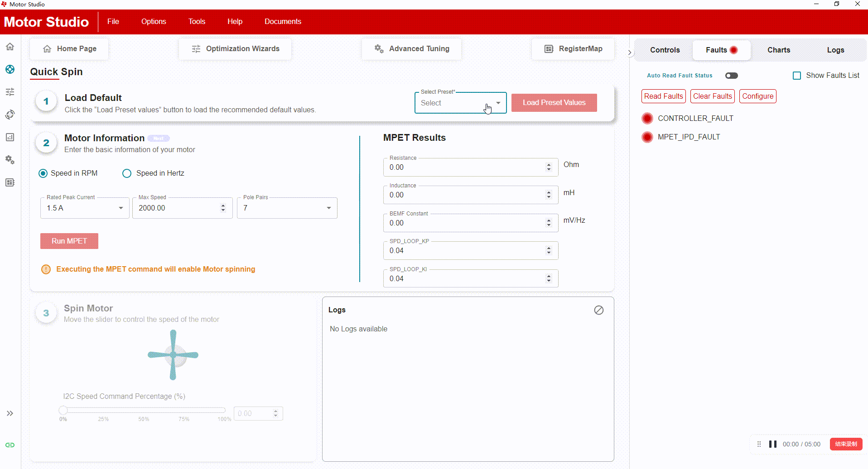Screen dimensions: 868x469
Task: Open the rotating motor sidebar icon
Action: pyautogui.click(x=10, y=115)
